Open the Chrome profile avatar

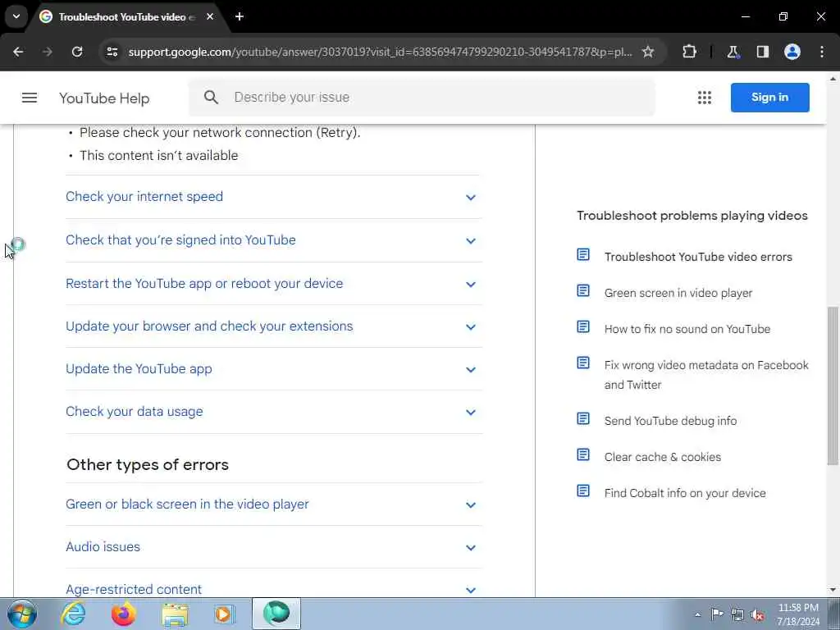(792, 52)
